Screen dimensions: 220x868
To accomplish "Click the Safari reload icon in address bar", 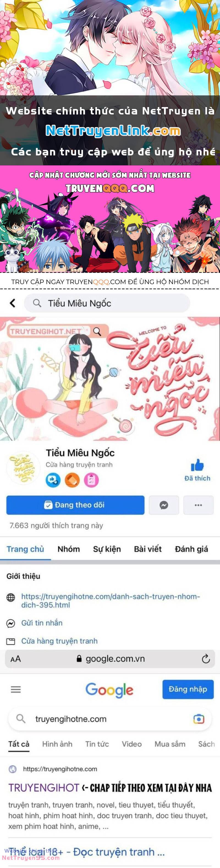I will pos(205,658).
